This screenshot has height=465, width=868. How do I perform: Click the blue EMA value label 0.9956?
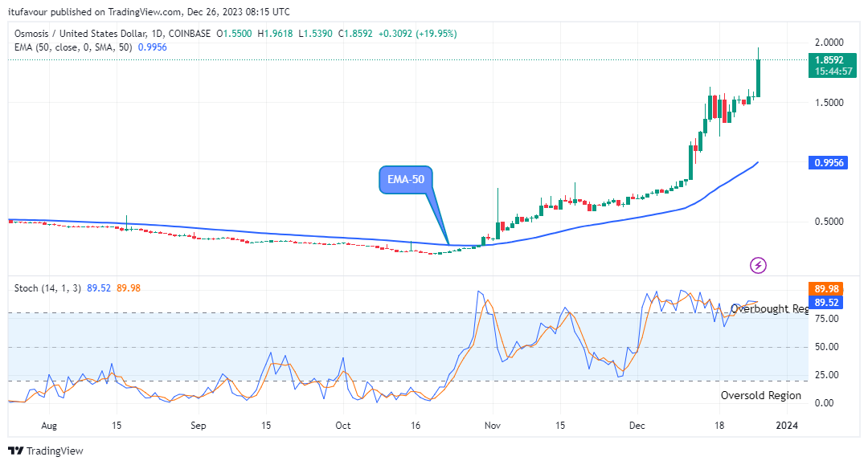point(828,162)
